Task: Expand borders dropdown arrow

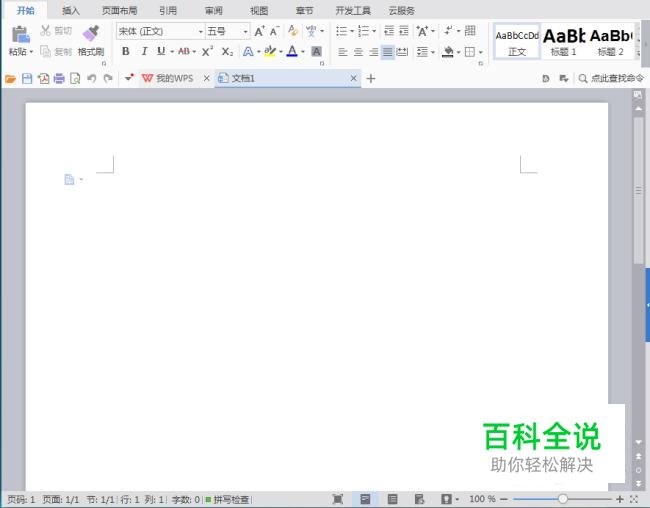Action: click(480, 52)
